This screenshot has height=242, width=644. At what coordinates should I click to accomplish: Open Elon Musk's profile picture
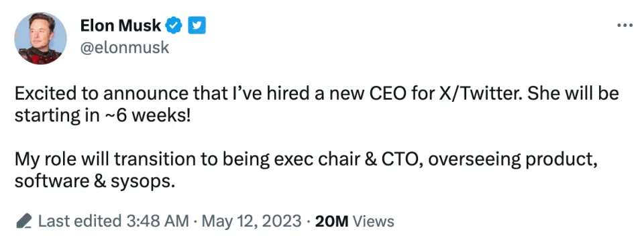click(41, 38)
